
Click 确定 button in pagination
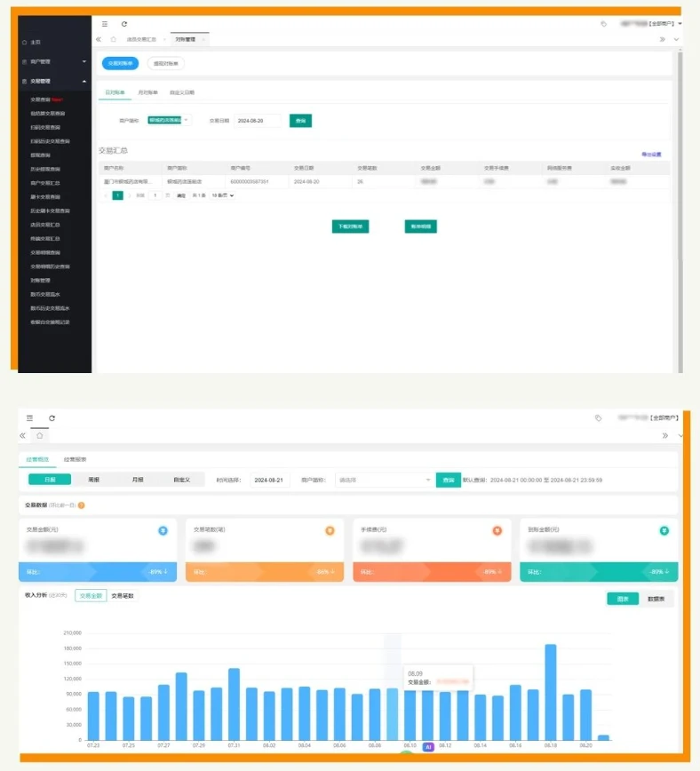181,195
